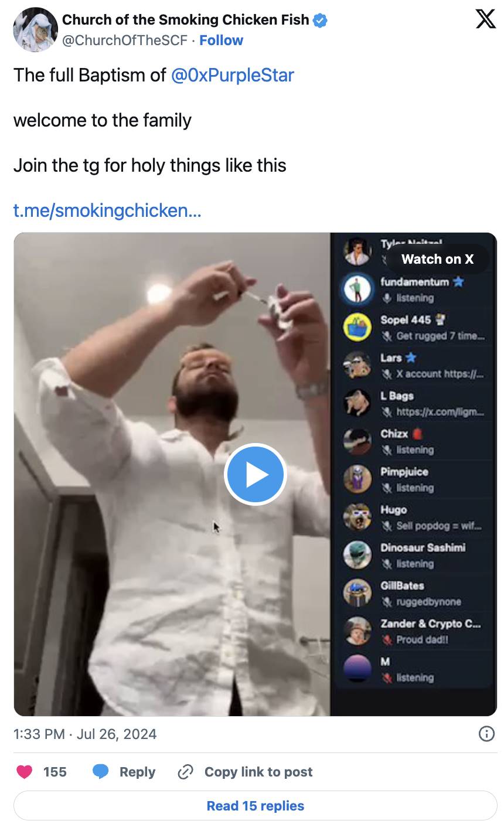The image size is (504, 831).
Task: Click Copy link to post text
Action: 258,772
